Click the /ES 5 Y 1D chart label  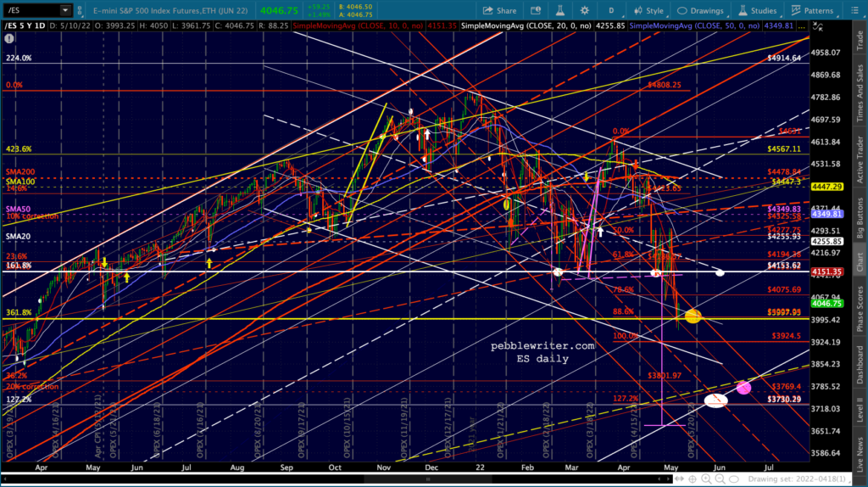click(25, 26)
